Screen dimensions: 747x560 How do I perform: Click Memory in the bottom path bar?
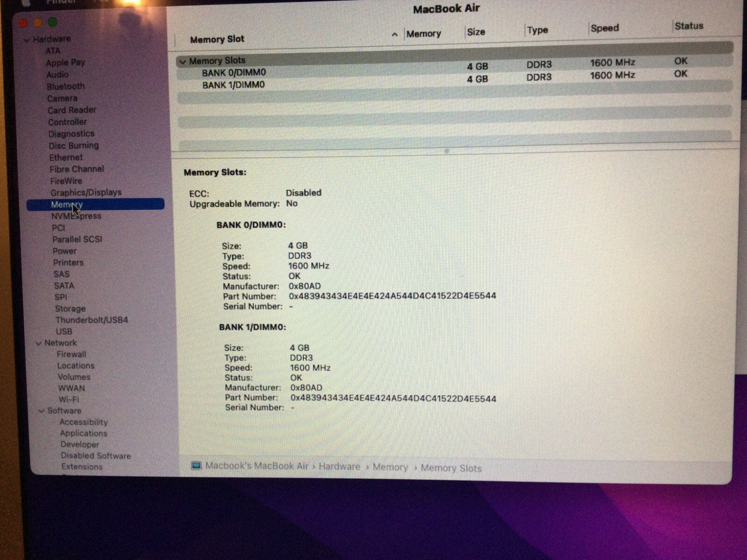(x=390, y=467)
